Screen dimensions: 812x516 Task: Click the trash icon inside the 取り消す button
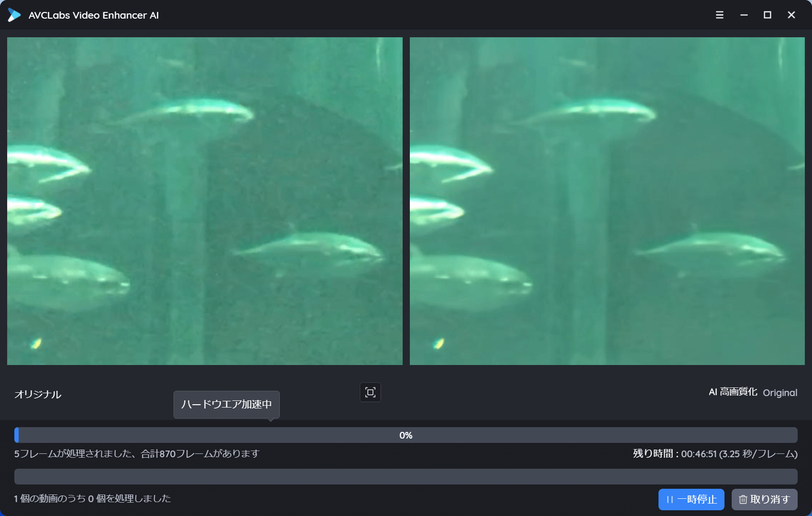(x=744, y=499)
